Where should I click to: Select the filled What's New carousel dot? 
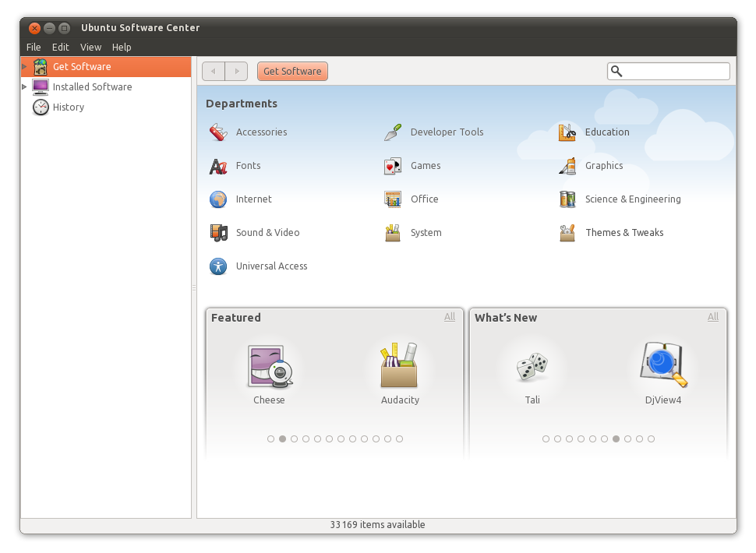click(x=616, y=439)
